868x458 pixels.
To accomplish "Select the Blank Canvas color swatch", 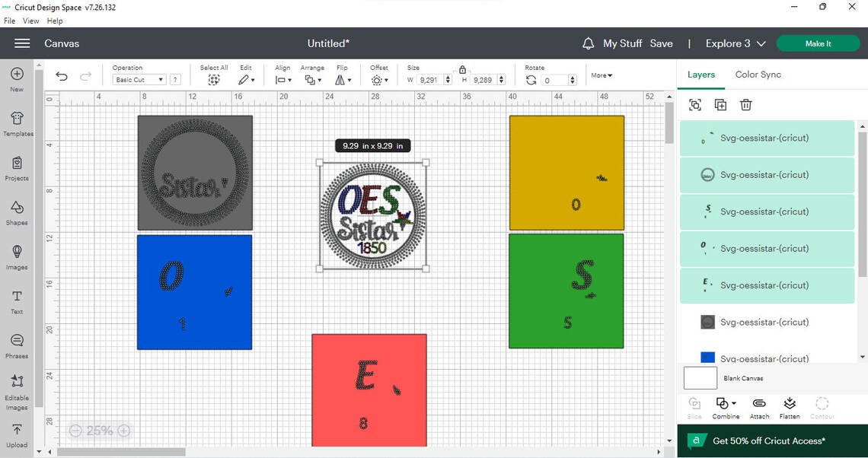I will coord(700,378).
